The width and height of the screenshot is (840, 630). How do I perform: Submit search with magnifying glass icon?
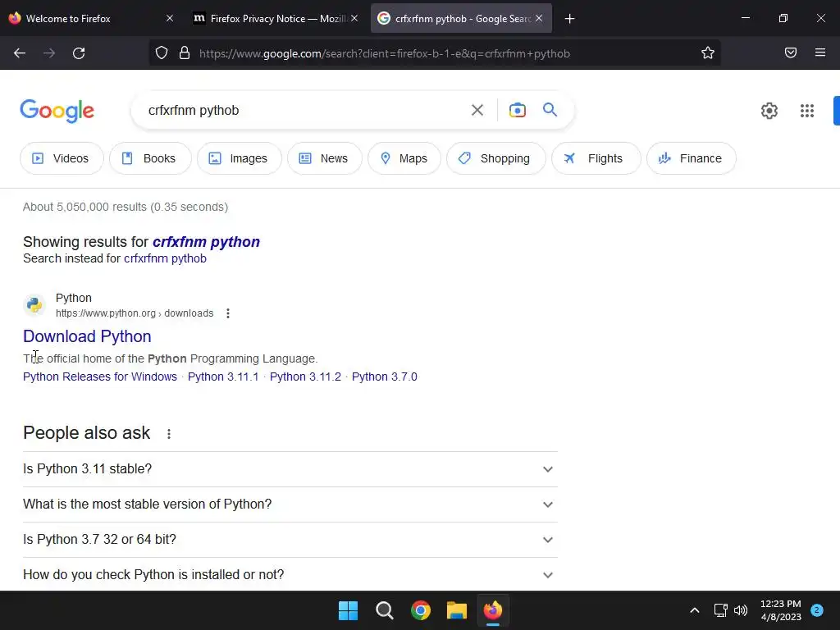pos(550,110)
